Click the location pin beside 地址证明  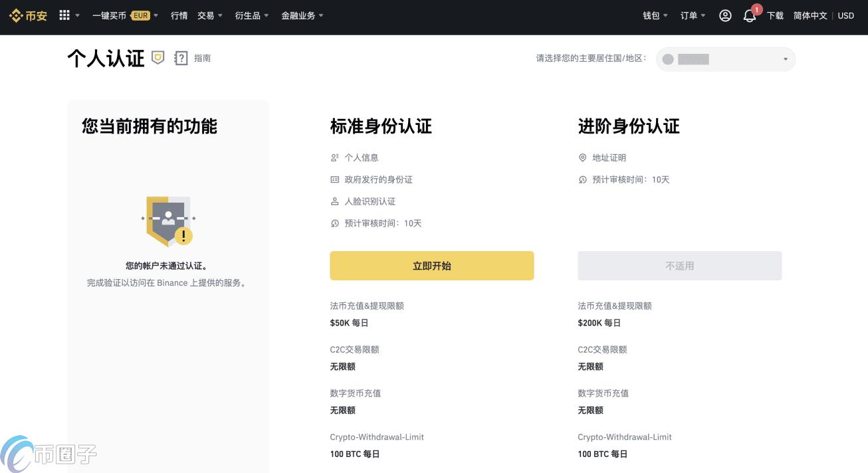[582, 157]
